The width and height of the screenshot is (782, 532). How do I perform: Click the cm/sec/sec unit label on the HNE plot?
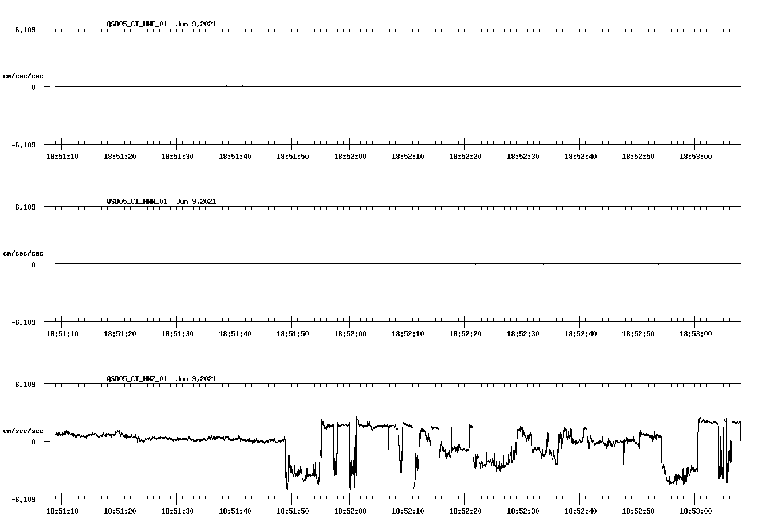(23, 76)
